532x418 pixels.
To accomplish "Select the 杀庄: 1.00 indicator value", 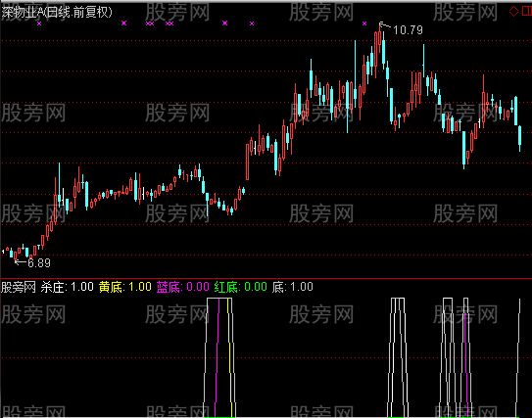I will point(68,287).
